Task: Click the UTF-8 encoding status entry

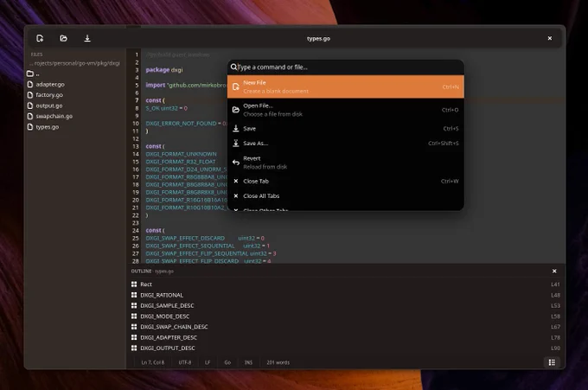Action: [185, 362]
